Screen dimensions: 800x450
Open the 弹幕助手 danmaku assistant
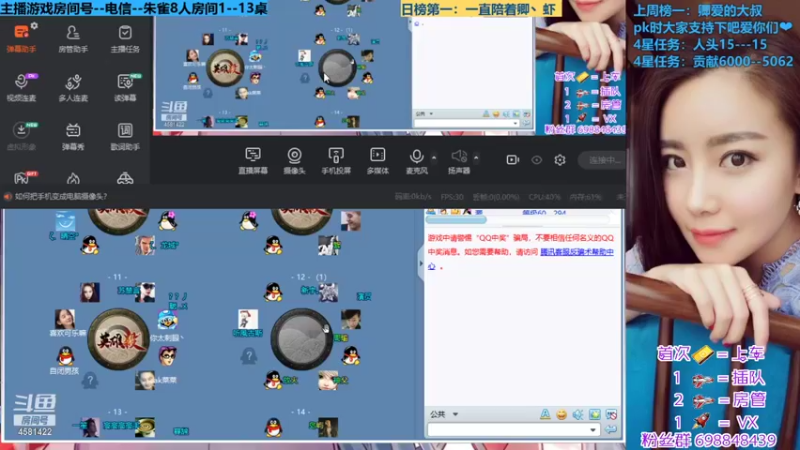pyautogui.click(x=21, y=39)
